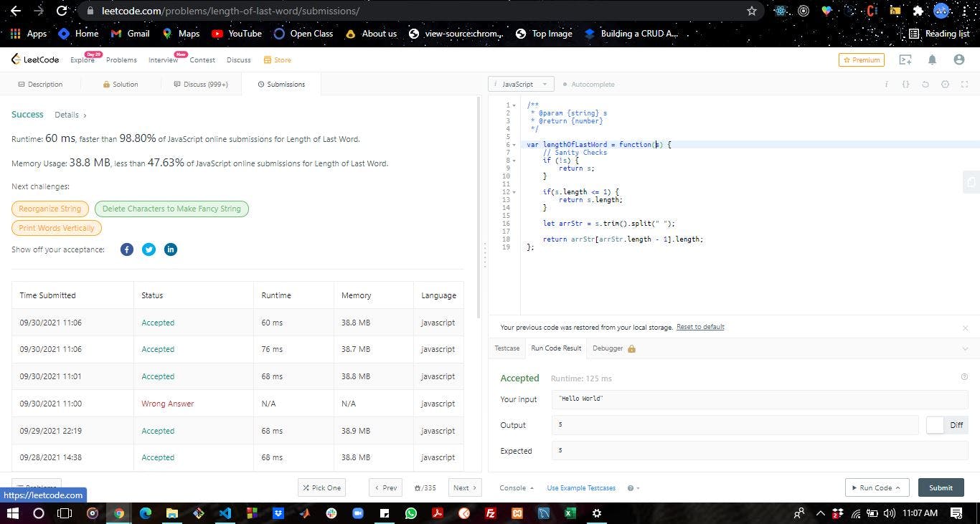Open Windows Start menu
Screen dimensions: 980x524
coord(12,513)
